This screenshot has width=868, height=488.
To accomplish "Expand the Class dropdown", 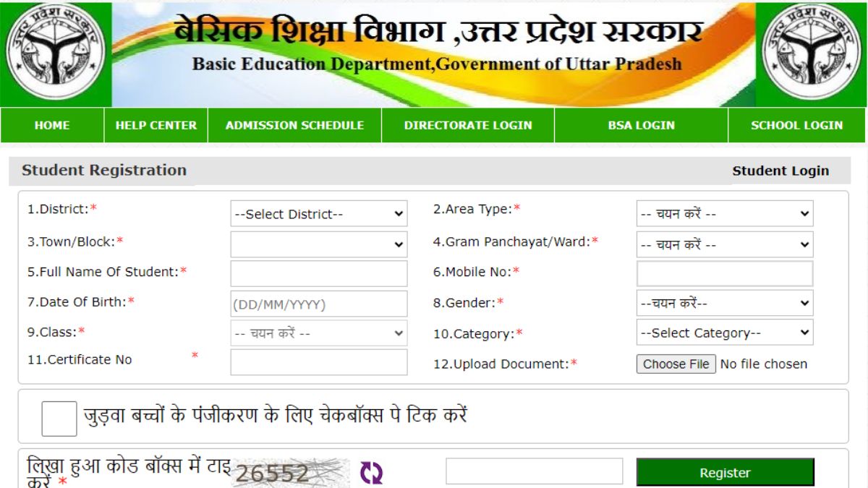I will 317,333.
